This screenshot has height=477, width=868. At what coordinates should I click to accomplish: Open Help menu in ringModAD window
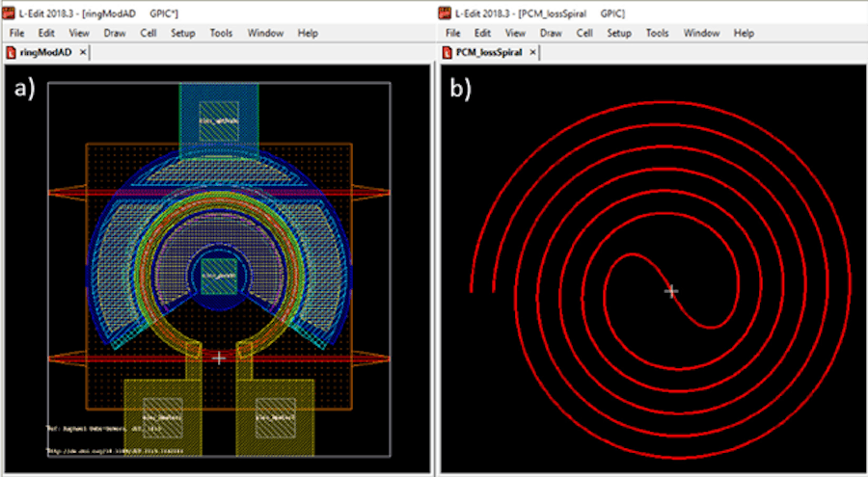[x=308, y=33]
